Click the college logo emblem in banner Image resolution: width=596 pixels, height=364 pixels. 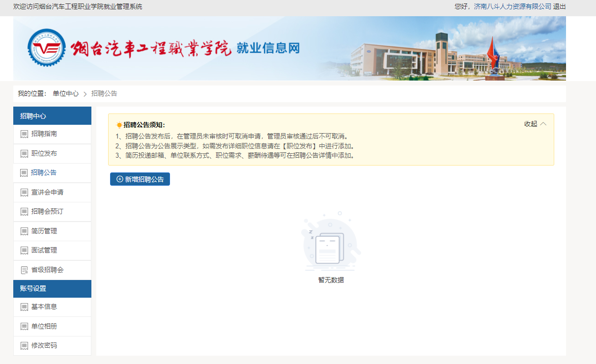46,48
